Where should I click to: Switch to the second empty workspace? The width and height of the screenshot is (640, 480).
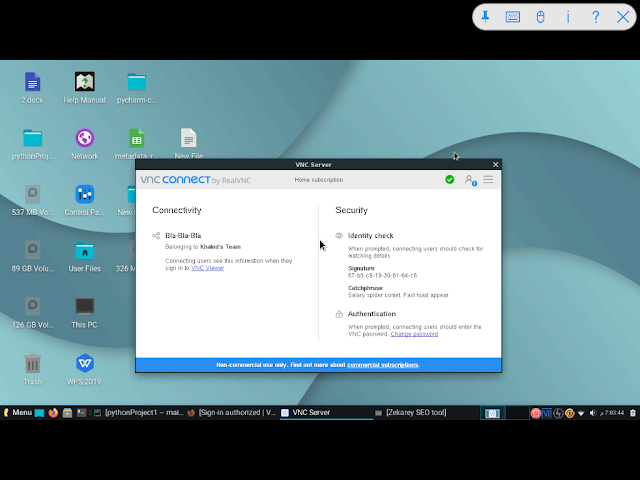517,413
